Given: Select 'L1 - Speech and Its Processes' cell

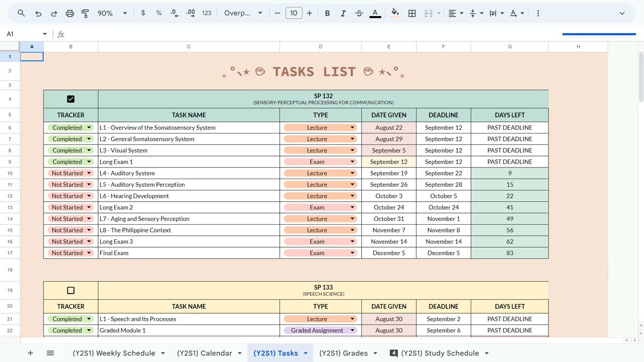Looking at the screenshot, I should [189, 319].
